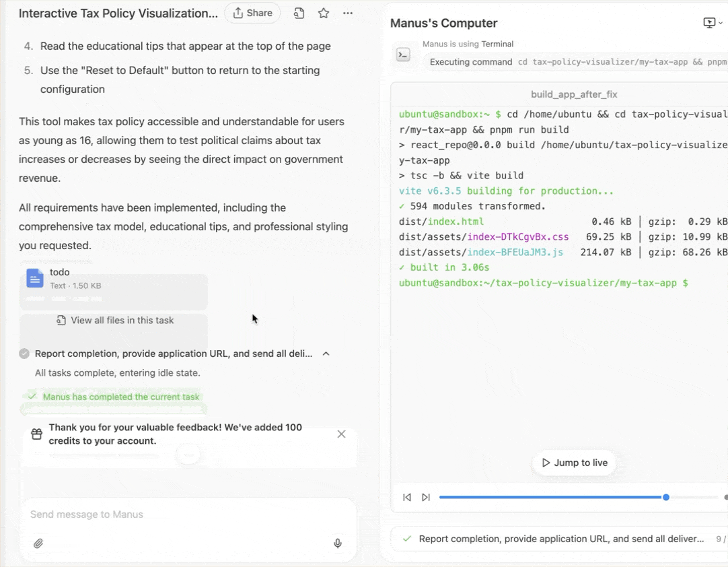The width and height of the screenshot is (728, 567).
Task: View all files in this task
Action: (x=114, y=321)
